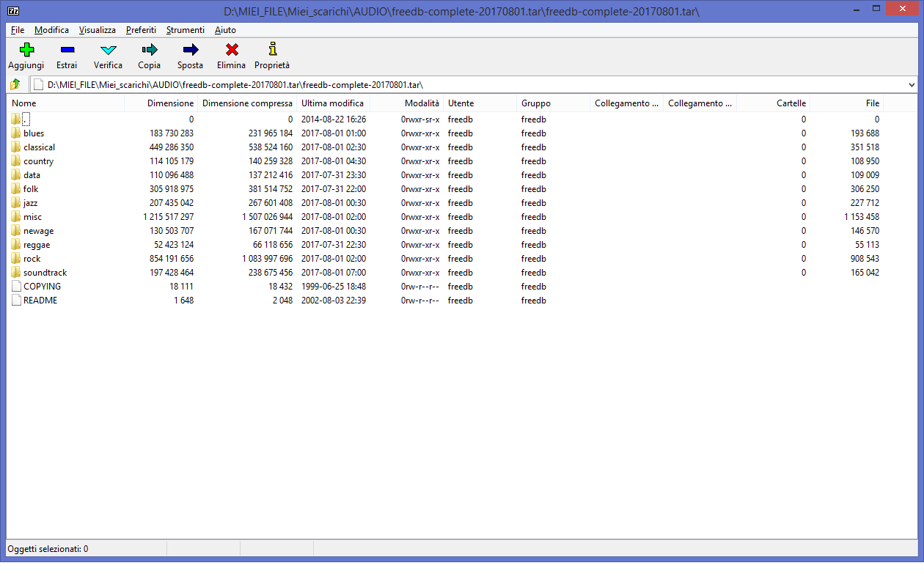Click the blues file count 193 688

pos(863,133)
